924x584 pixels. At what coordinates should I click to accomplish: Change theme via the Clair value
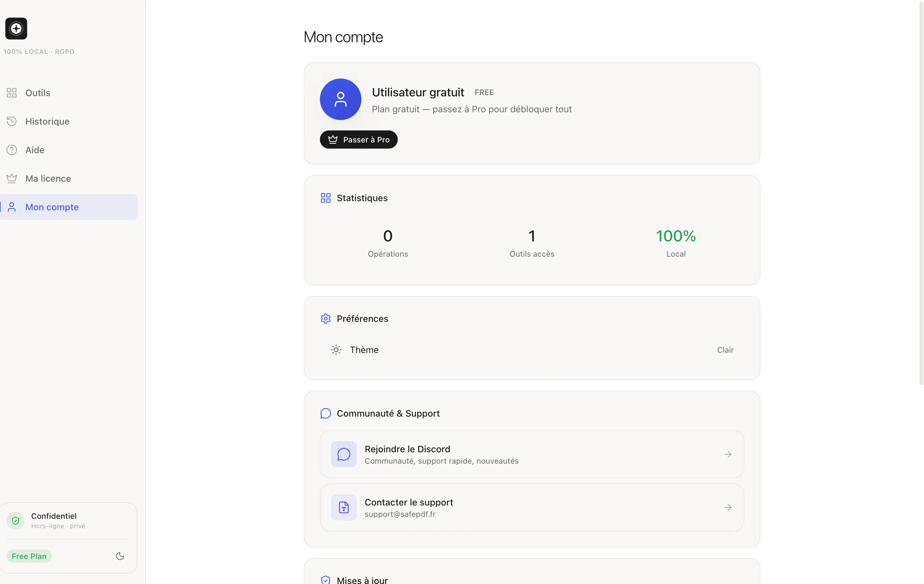[x=725, y=350]
